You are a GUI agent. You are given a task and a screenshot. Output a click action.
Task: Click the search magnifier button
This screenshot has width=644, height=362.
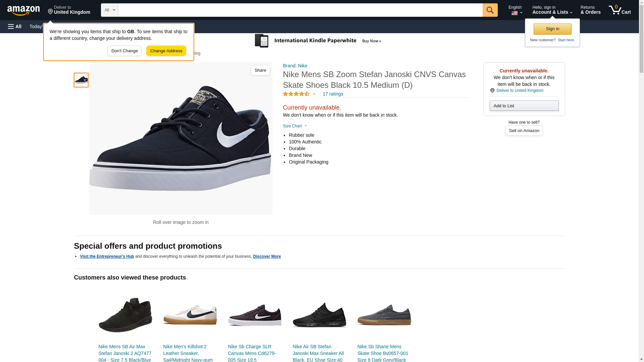490,10
